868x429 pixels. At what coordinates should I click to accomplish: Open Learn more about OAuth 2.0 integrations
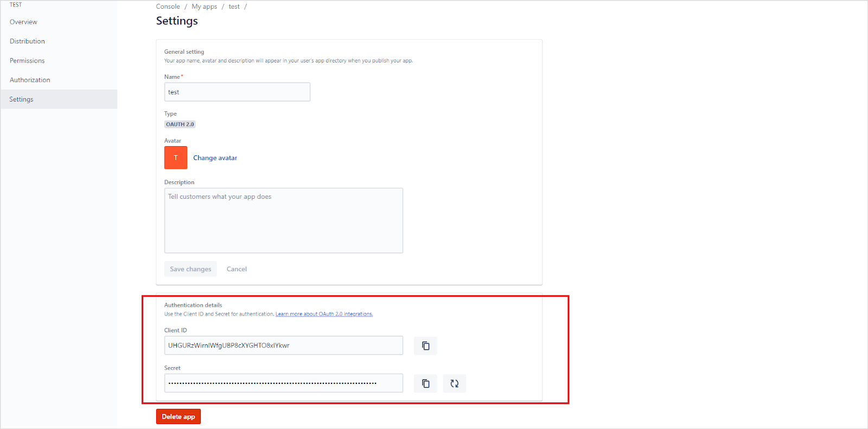pyautogui.click(x=324, y=314)
